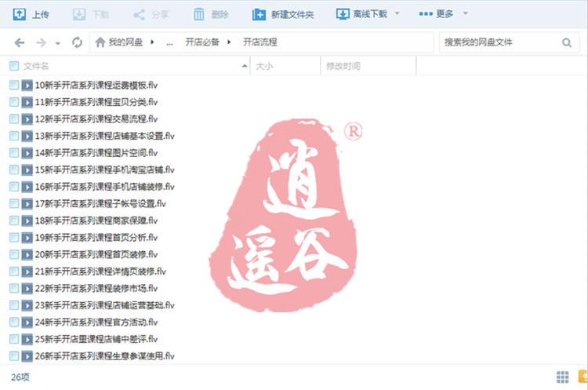Click video icon of file 22 装修市场
The width and height of the screenshot is (588, 390).
pos(27,288)
